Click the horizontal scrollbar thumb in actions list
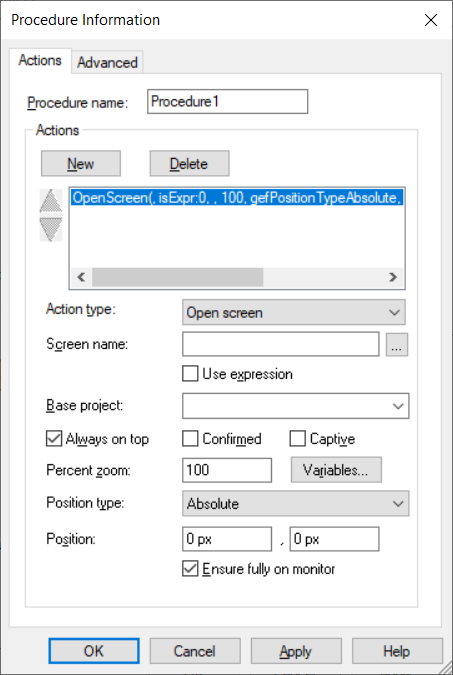The height and width of the screenshot is (675, 453). 177,277
